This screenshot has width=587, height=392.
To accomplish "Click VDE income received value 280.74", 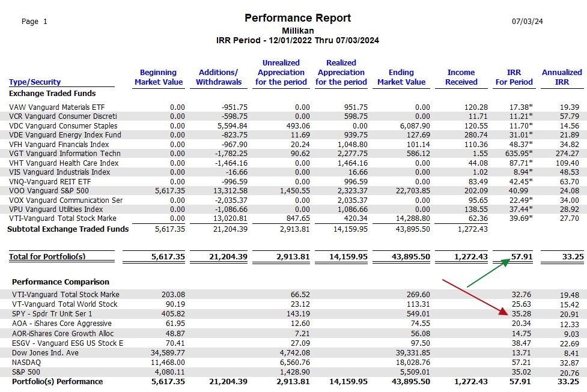I will point(476,134).
